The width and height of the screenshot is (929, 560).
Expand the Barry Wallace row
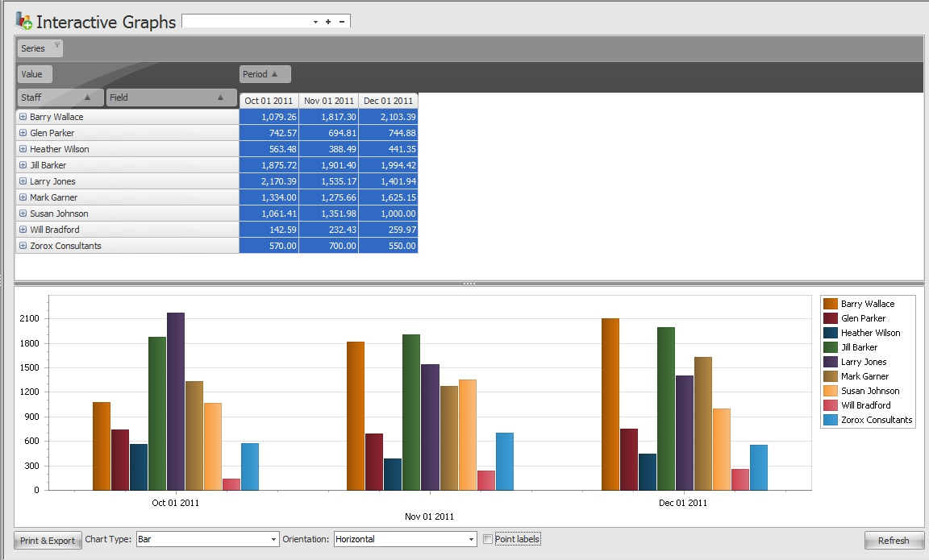[23, 116]
